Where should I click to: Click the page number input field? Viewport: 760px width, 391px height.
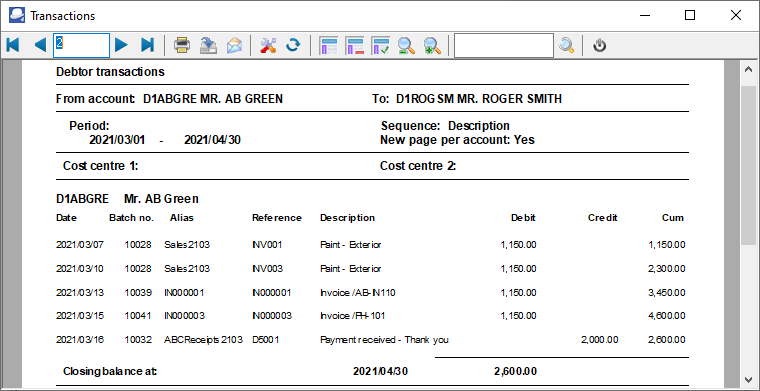coord(81,46)
